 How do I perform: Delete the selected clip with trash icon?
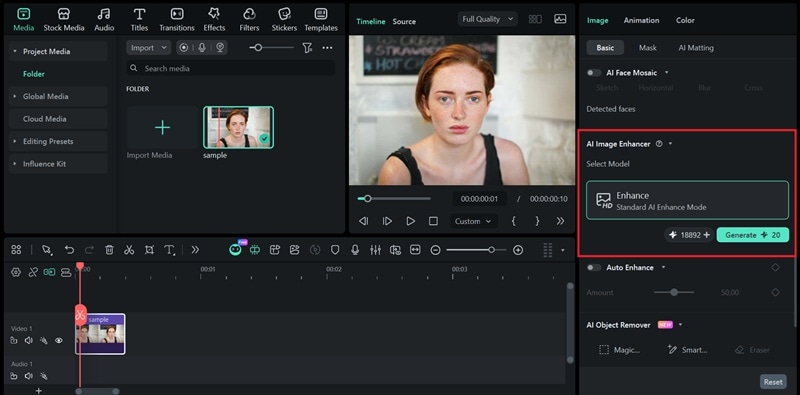109,250
